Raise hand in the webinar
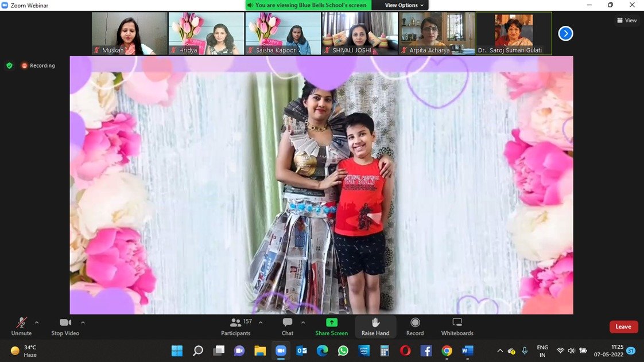The height and width of the screenshot is (362, 644). (375, 326)
